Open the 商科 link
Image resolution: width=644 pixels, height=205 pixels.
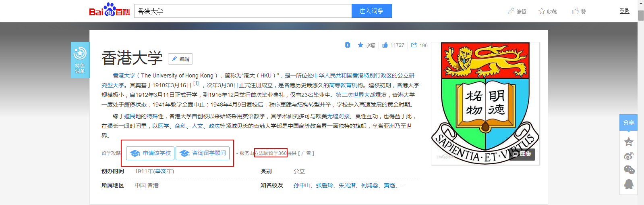pos(180,126)
